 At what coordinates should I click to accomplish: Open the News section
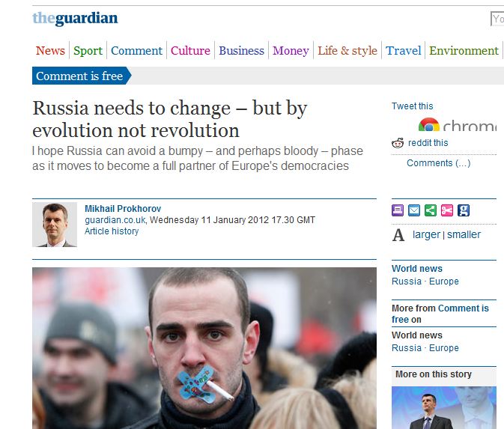[50, 50]
